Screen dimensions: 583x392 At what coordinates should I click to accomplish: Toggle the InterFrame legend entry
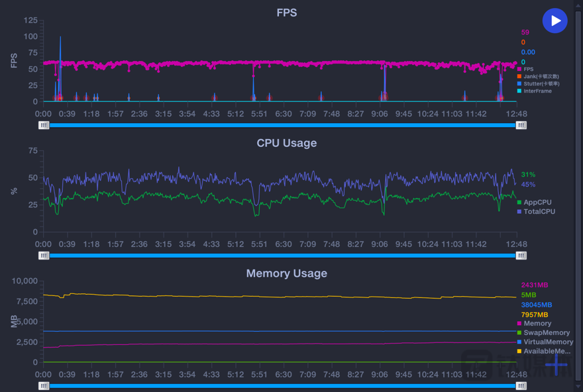click(534, 91)
